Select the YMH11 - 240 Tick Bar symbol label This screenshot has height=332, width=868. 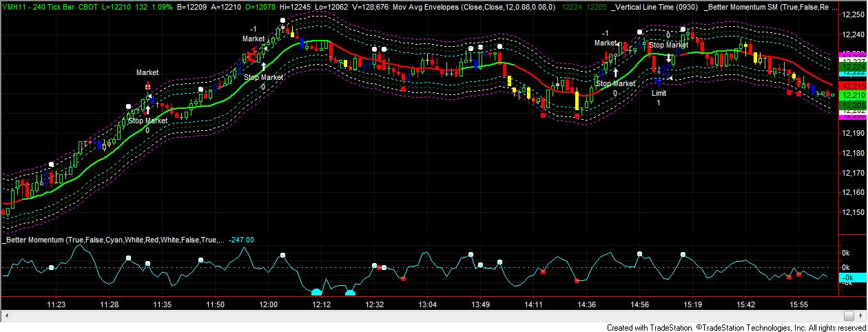37,7
